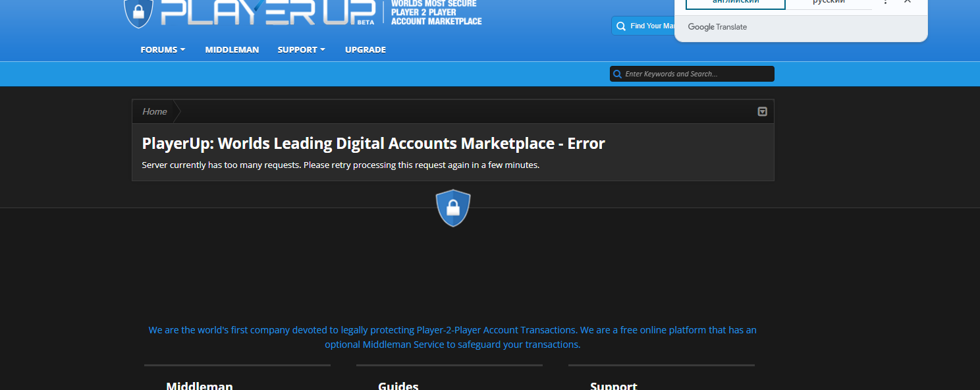Screen dimensions: 980x390
Task: Click the PlayerUp shield lock logo in header
Action: pyautogui.click(x=138, y=13)
